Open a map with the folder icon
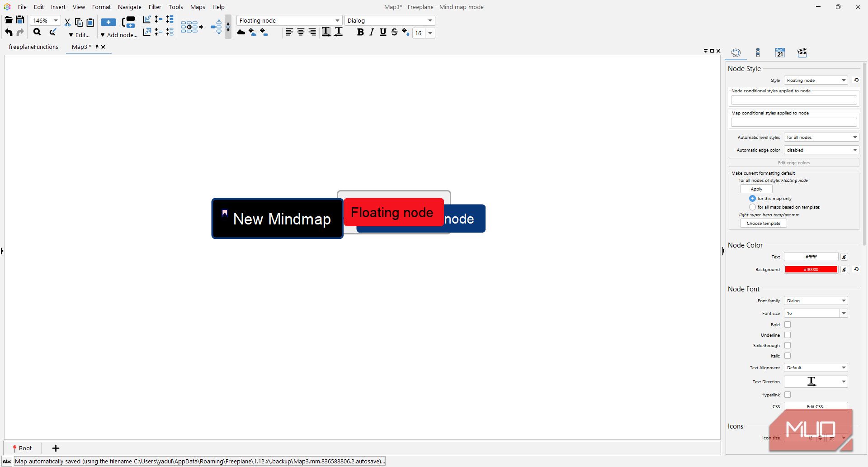This screenshot has height=467, width=868. click(8, 20)
